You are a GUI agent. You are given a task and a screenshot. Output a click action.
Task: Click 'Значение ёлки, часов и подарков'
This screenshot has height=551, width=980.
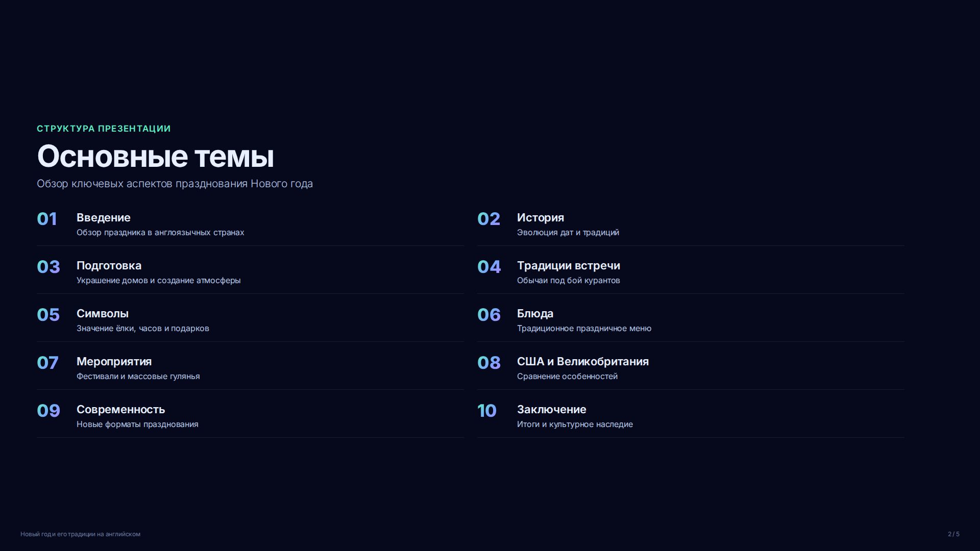[x=143, y=328]
